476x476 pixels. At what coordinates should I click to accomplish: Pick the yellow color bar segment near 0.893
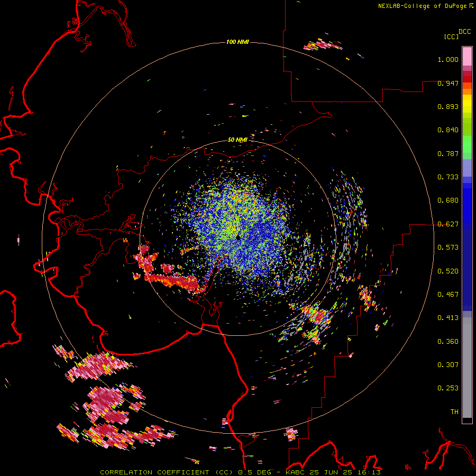(467, 104)
